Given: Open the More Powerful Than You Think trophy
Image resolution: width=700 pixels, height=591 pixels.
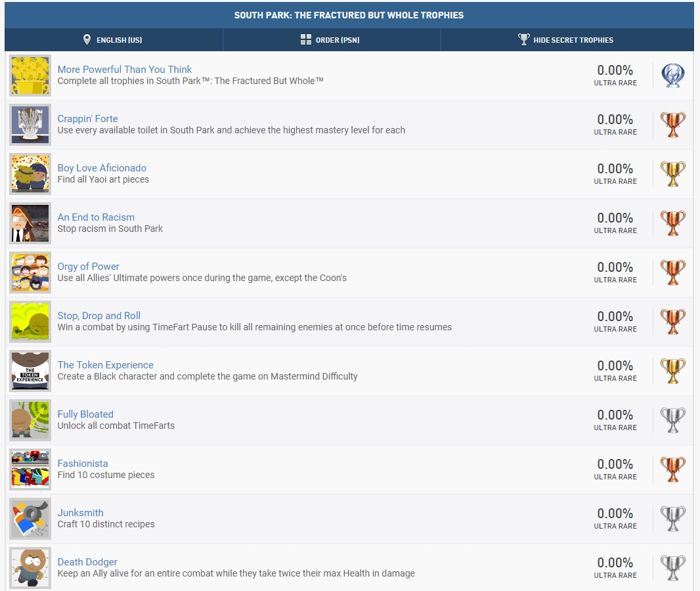Looking at the screenshot, I should (125, 69).
